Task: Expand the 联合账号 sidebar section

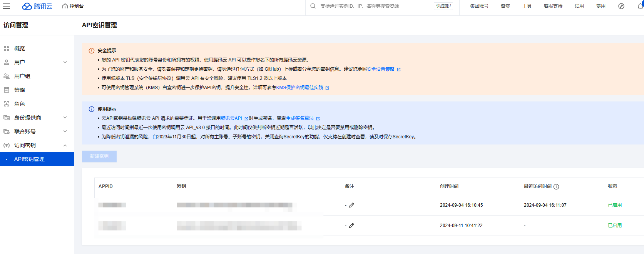Action: click(x=65, y=131)
